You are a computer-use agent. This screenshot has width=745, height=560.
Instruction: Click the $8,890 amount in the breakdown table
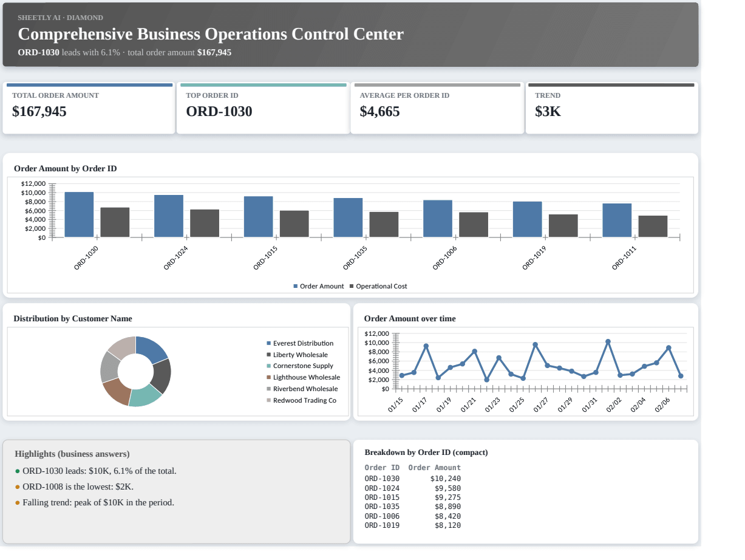coord(447,507)
